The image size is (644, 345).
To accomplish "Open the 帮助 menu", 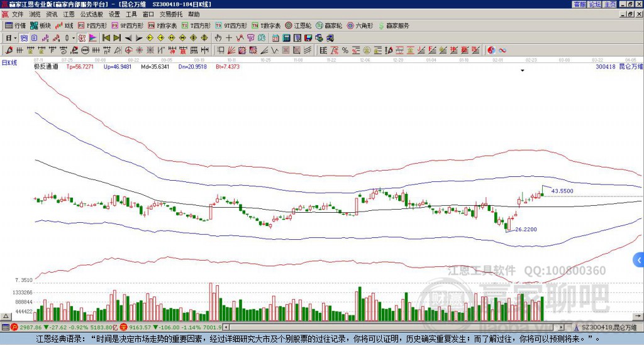I will [x=194, y=14].
